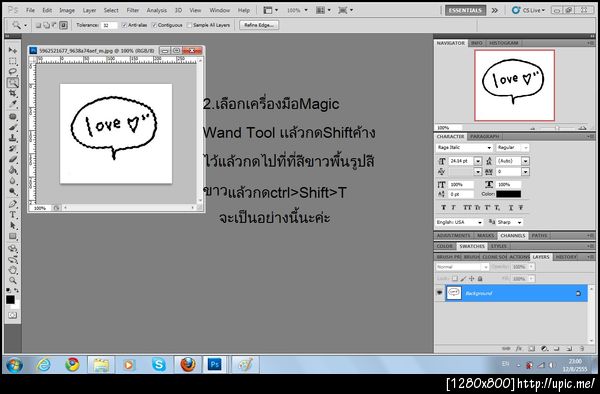600x394 pixels.
Task: Click the foreground color black swatch
Action: pos(10,300)
